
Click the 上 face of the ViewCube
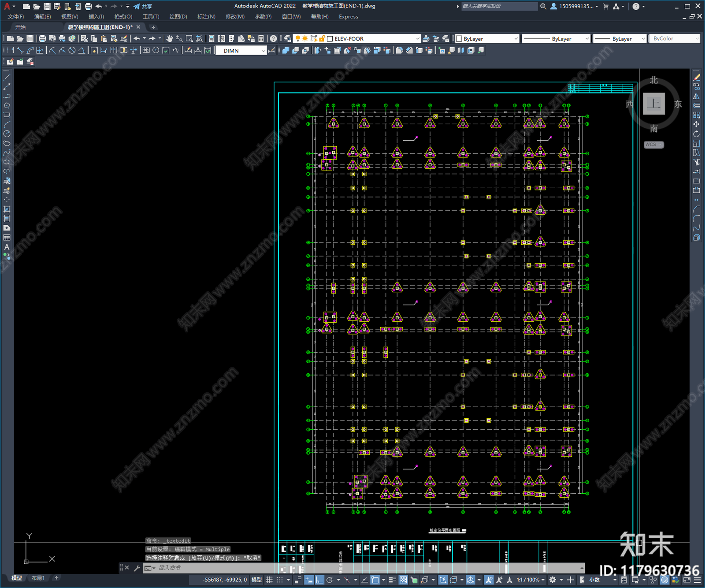pos(654,104)
